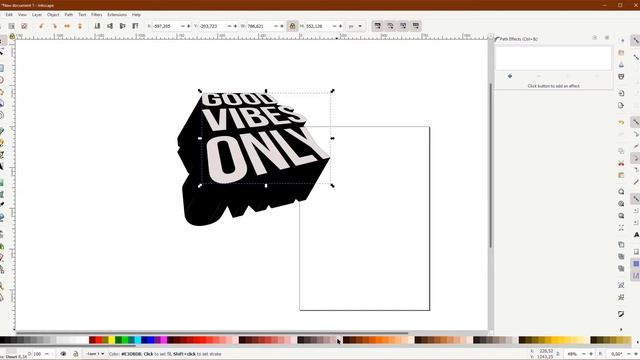The image size is (640, 360).
Task: Rotate selection 90° counter-clockwise
Action: click(41, 26)
